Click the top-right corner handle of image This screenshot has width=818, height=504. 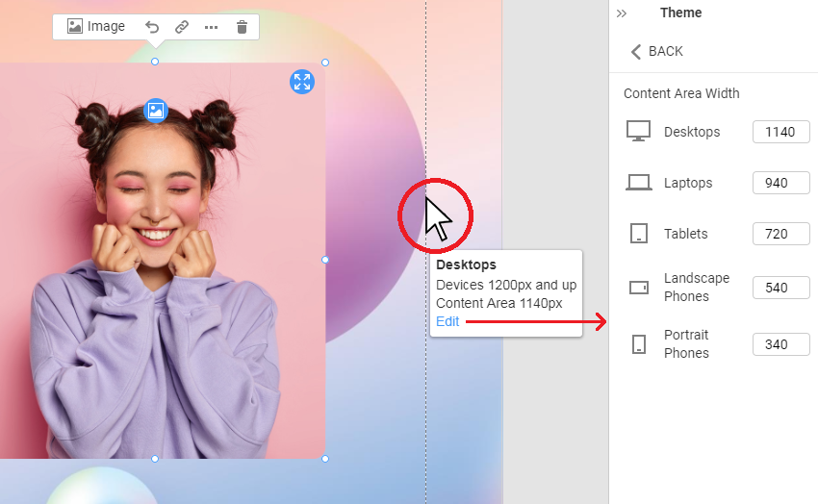pos(325,63)
